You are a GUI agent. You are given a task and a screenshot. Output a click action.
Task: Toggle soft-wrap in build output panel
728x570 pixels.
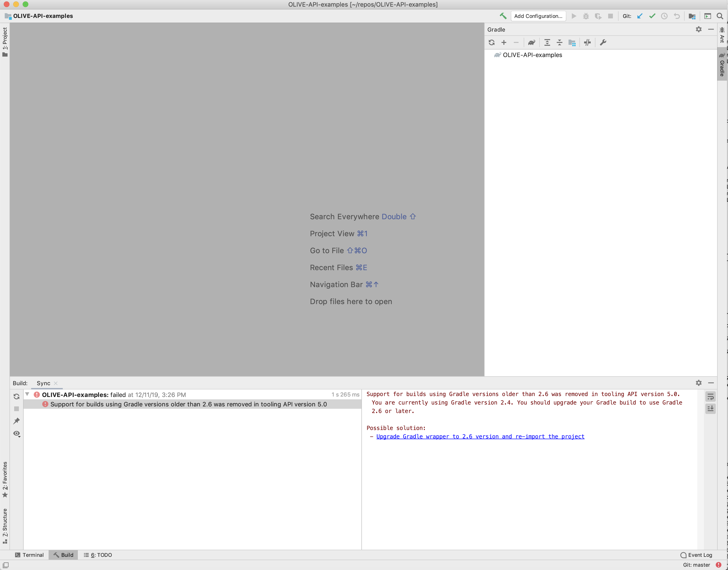[710, 397]
